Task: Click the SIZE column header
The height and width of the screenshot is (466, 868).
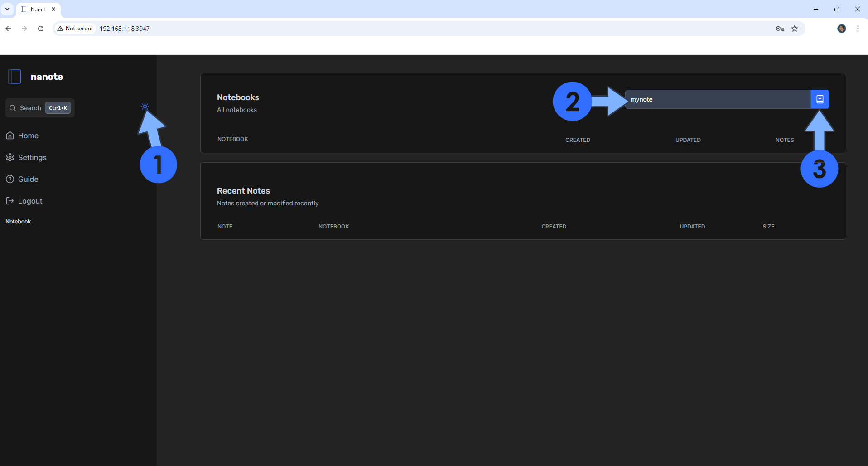Action: (768, 227)
